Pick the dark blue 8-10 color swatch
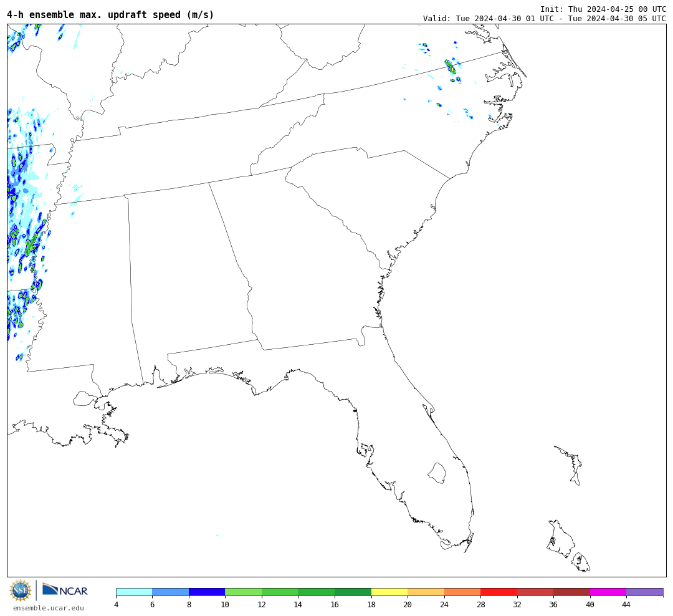Screen dimensions: 673x616 (x=207, y=592)
